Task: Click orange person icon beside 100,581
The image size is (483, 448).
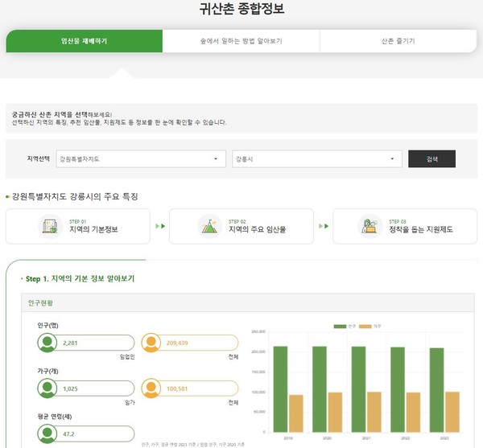Action: (x=151, y=389)
